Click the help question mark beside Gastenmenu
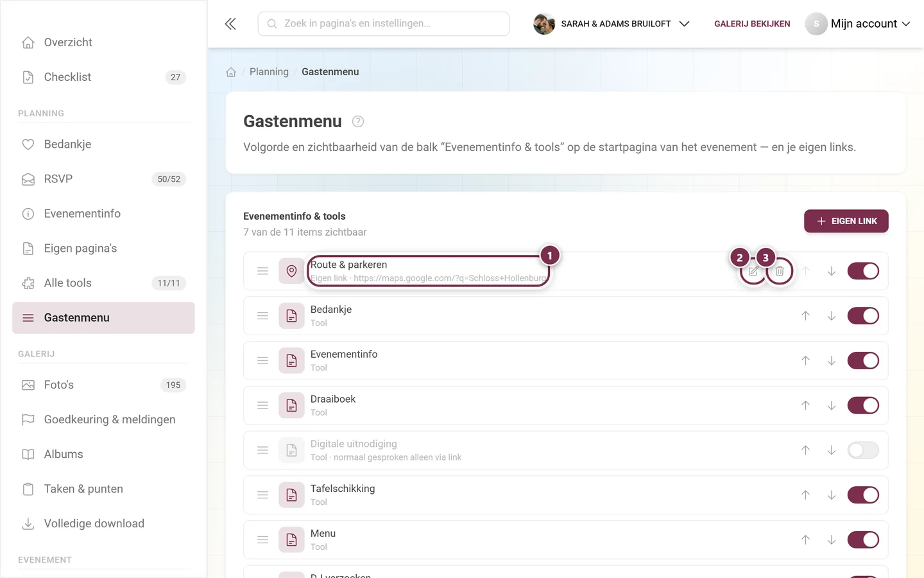The width and height of the screenshot is (924, 578). pos(358,121)
